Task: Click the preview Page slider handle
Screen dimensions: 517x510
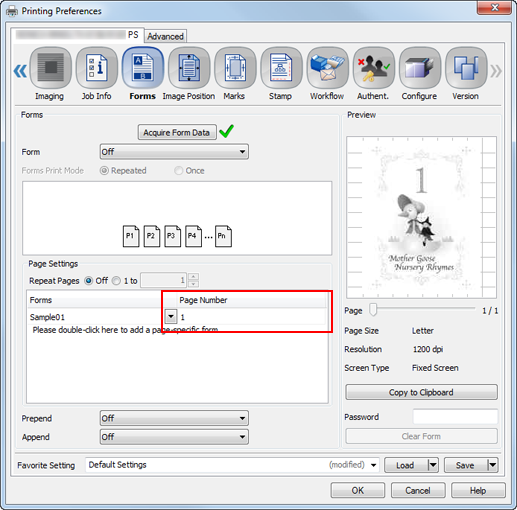Action: (373, 310)
